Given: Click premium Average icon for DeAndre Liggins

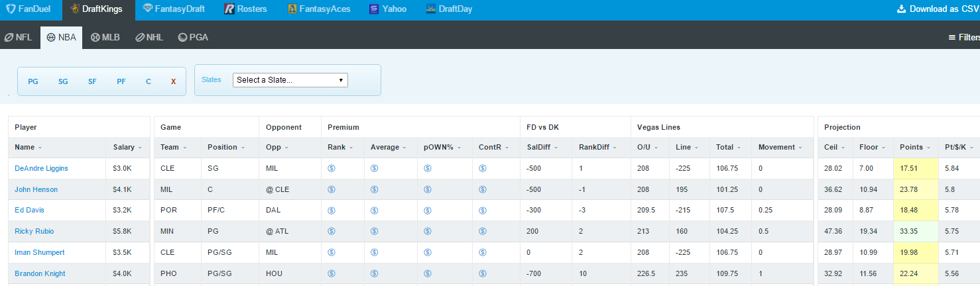Looking at the screenshot, I should click(375, 168).
